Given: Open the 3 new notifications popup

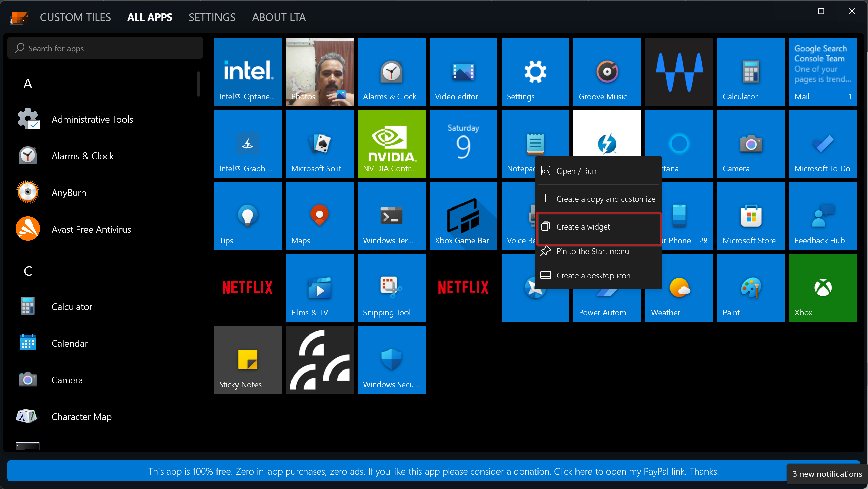Looking at the screenshot, I should tap(827, 474).
